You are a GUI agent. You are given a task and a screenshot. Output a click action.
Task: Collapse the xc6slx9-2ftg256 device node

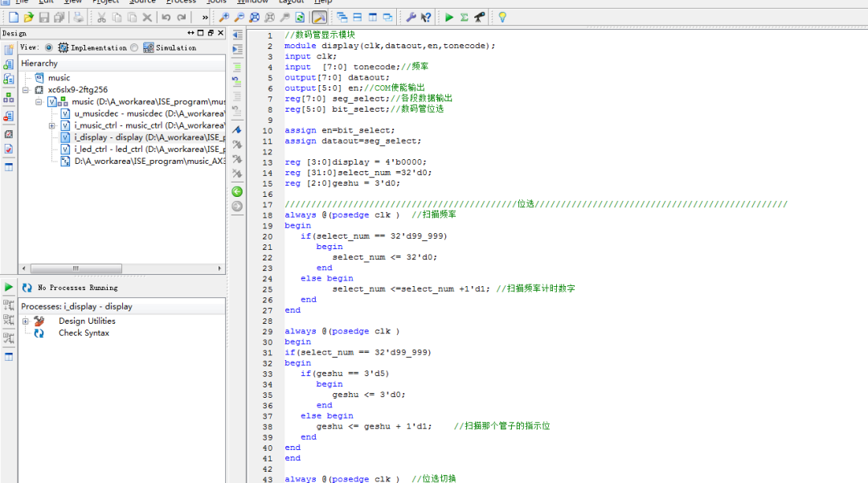pos(26,90)
